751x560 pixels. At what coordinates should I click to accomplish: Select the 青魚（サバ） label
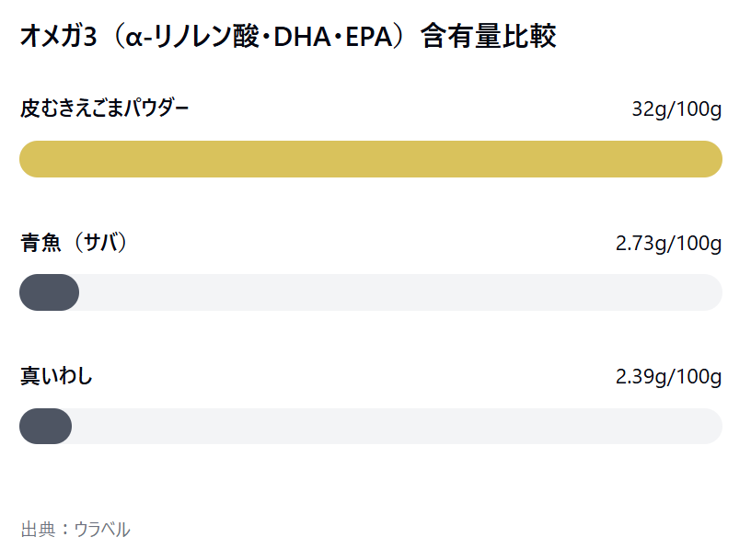74,242
